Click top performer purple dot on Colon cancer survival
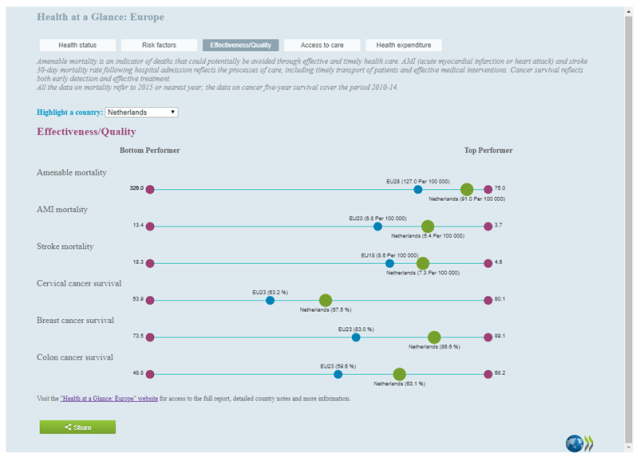Screen dimensions: 640x461 pos(488,374)
